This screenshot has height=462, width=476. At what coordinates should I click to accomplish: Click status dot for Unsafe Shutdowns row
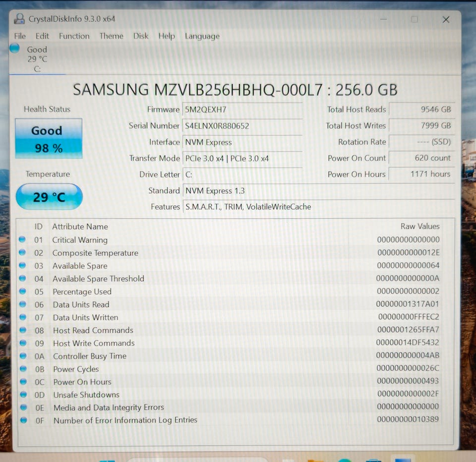click(23, 394)
